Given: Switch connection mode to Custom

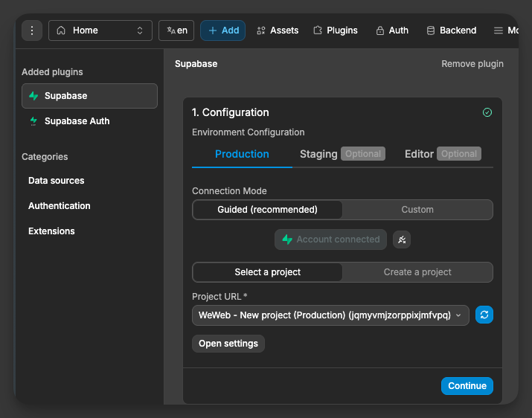Looking at the screenshot, I should (417, 210).
